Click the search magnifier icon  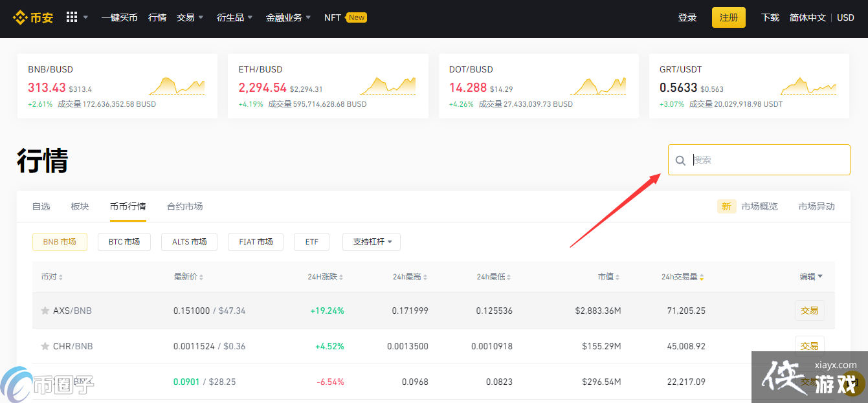[680, 160]
